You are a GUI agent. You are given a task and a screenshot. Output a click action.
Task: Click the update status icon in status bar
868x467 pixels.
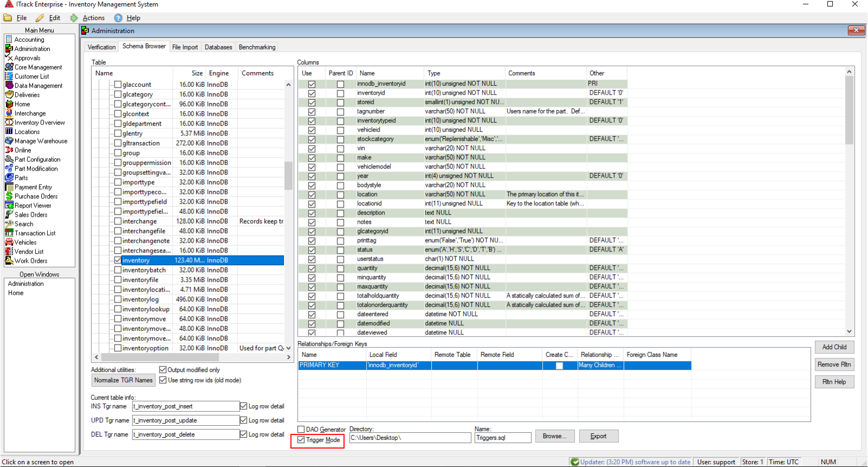(x=575, y=462)
